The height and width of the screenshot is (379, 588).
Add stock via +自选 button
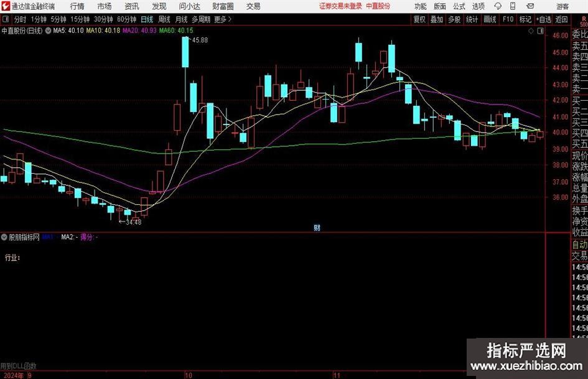click(544, 19)
